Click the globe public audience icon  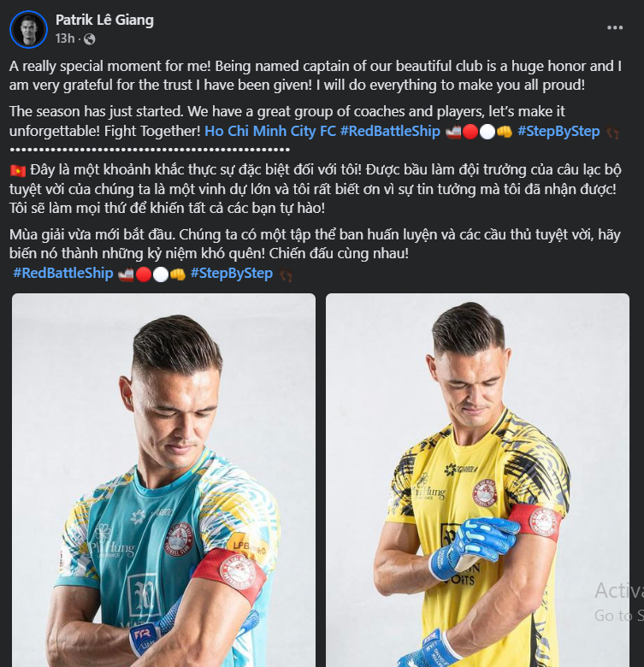click(x=89, y=39)
